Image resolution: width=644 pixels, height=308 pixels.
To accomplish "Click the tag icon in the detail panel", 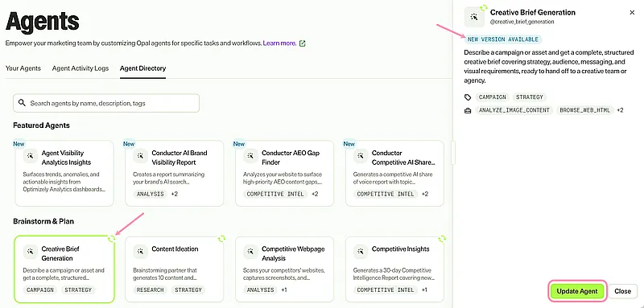I will [468, 97].
